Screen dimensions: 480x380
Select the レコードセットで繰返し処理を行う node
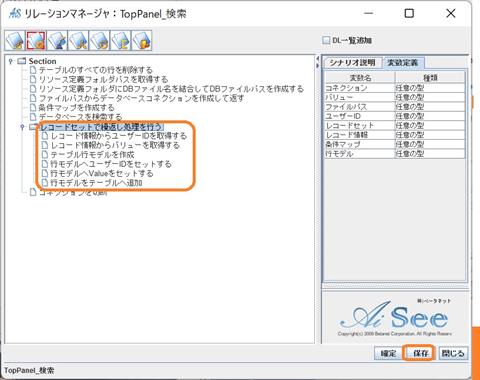(101, 127)
